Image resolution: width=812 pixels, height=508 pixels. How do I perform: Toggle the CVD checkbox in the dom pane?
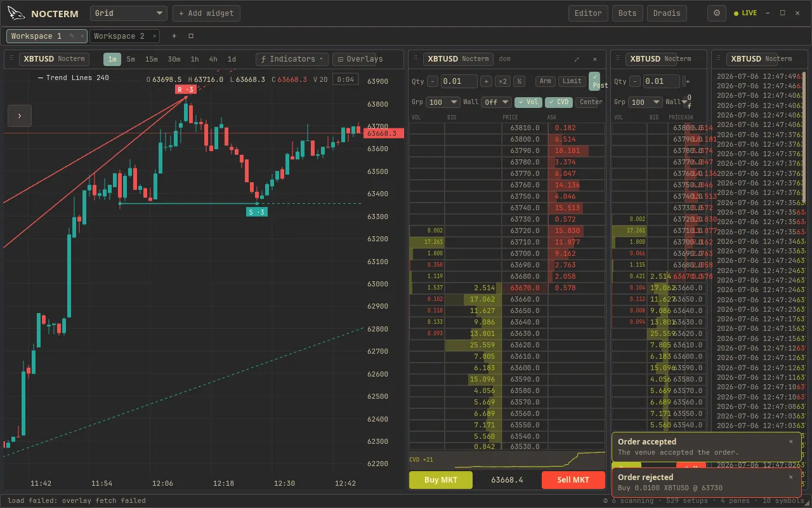(x=558, y=102)
